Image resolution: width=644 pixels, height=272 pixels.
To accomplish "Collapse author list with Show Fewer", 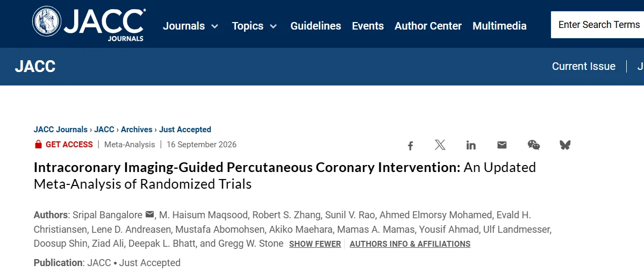I will (315, 244).
